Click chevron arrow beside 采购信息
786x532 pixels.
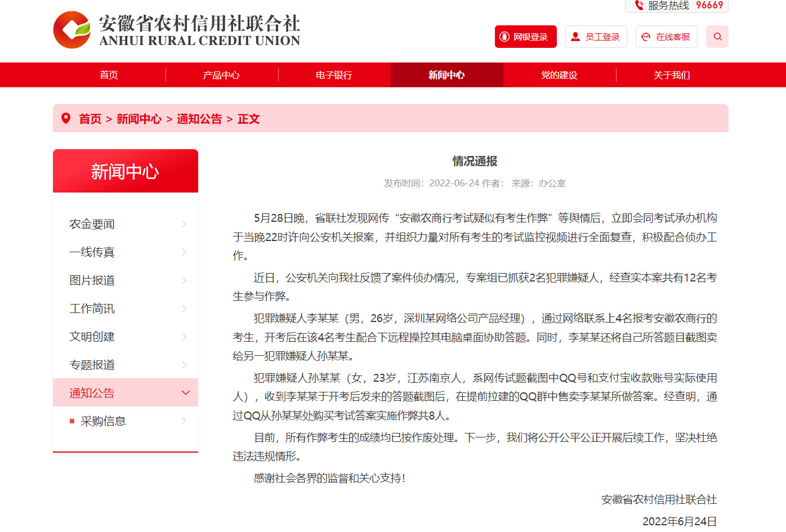tap(184, 421)
